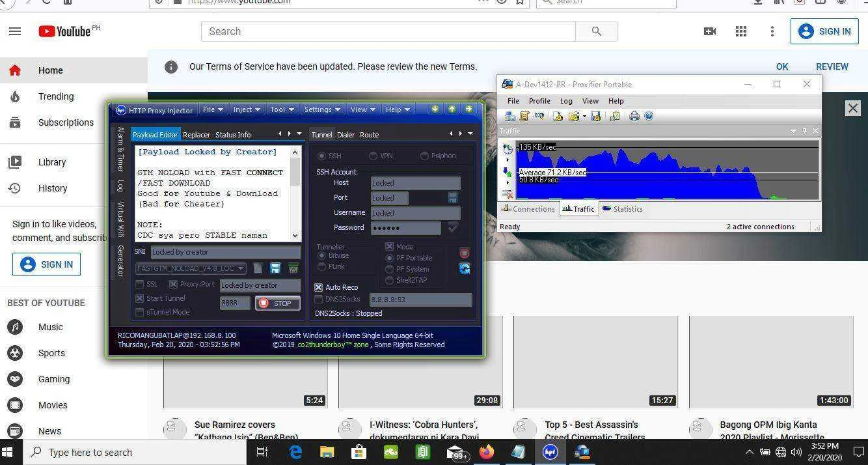
Task: Click the YouTube search input field
Action: (388, 31)
